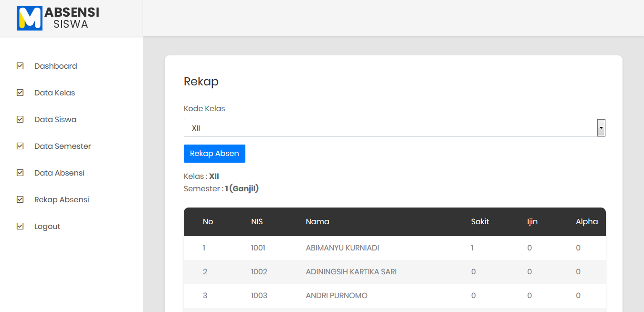Open Data Siswa in sidebar
This screenshot has width=644, height=312.
[x=55, y=119]
